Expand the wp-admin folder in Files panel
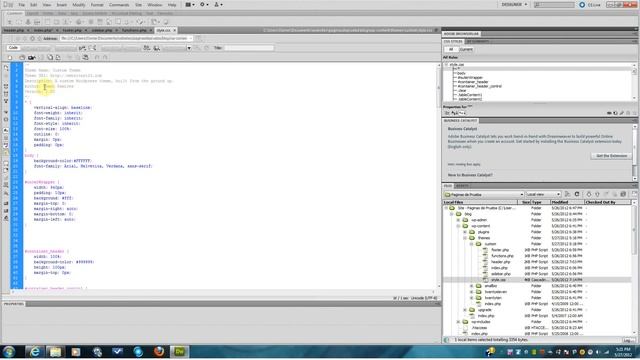Screen dimensions: 640x360 [x=458, y=220]
